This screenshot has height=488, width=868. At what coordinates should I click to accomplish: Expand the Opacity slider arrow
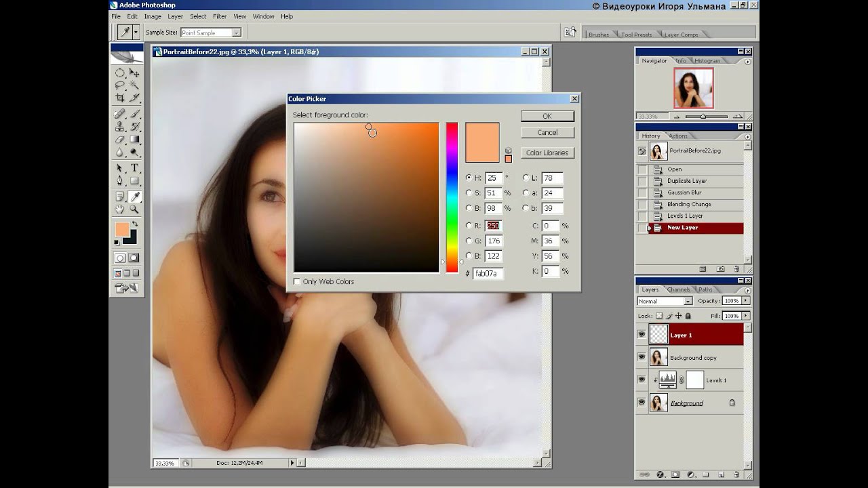tap(746, 301)
